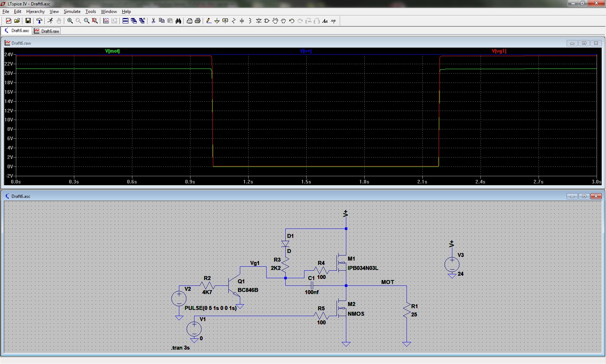This screenshot has width=606, height=364.
Task: Click the Zoom In magnifier icon
Action: (70, 21)
